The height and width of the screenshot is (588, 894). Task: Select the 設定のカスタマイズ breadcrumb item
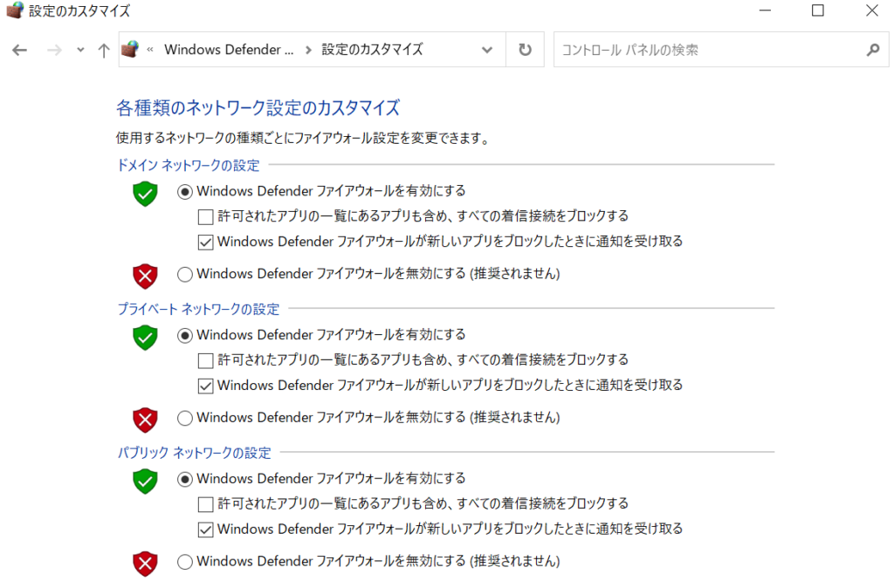pyautogui.click(x=372, y=50)
